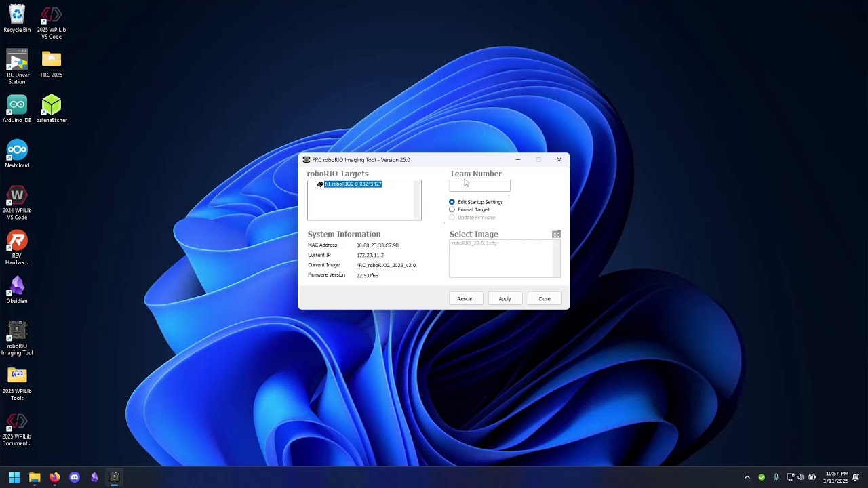Open FRC Driver Station shortcut

(x=17, y=67)
